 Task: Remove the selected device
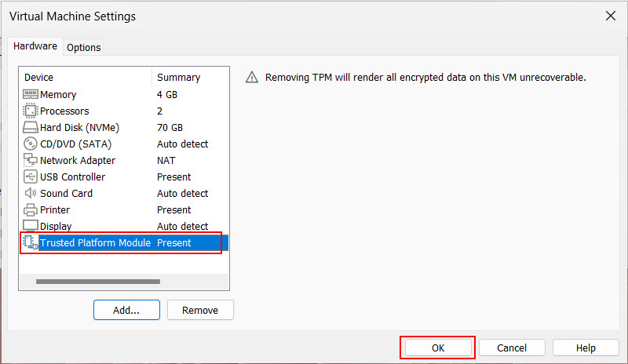[x=200, y=310]
